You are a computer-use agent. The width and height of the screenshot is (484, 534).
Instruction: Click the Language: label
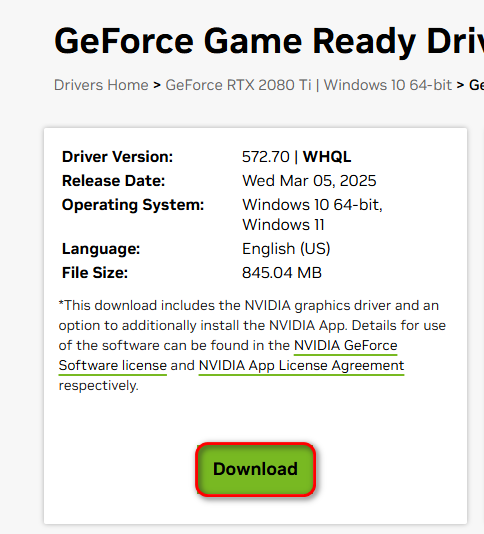(x=101, y=249)
